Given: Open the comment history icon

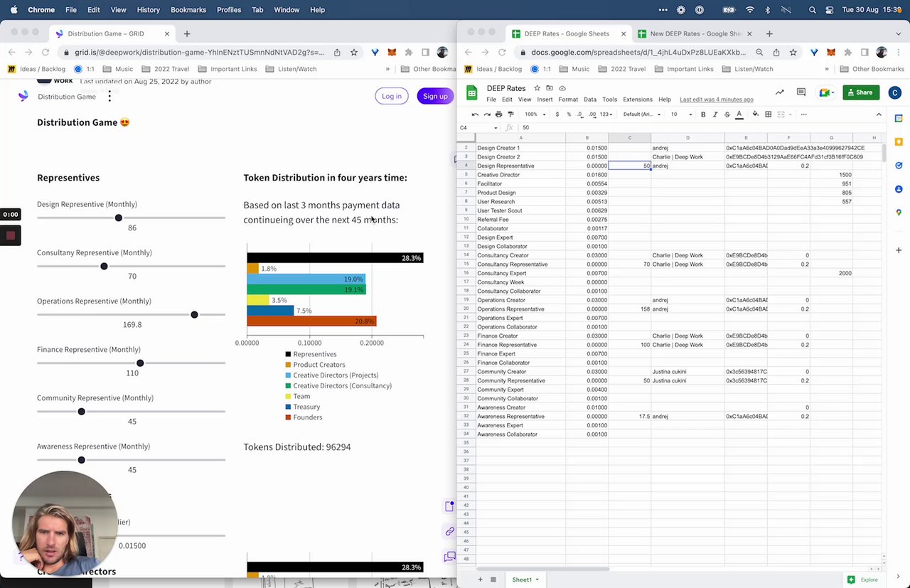Looking at the screenshot, I should (801, 92).
